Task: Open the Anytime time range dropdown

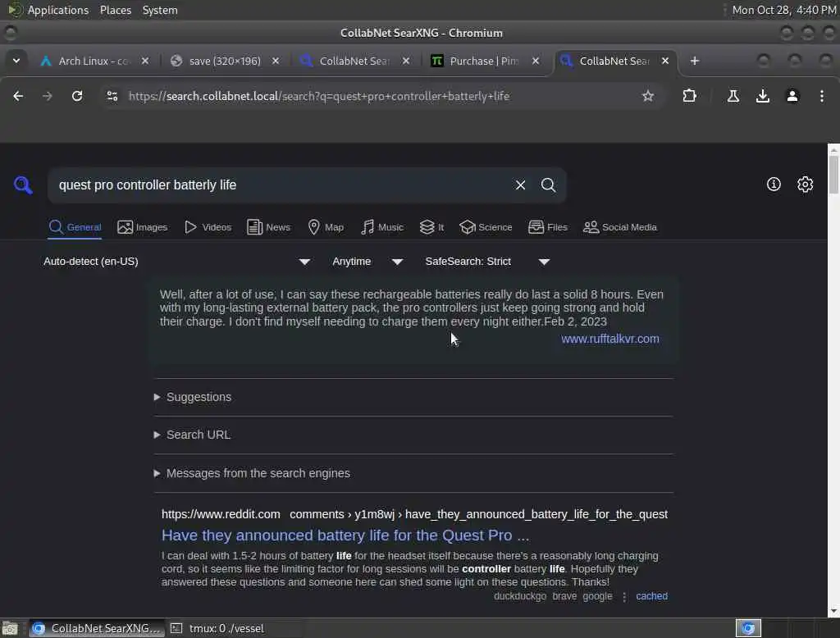Action: (367, 262)
